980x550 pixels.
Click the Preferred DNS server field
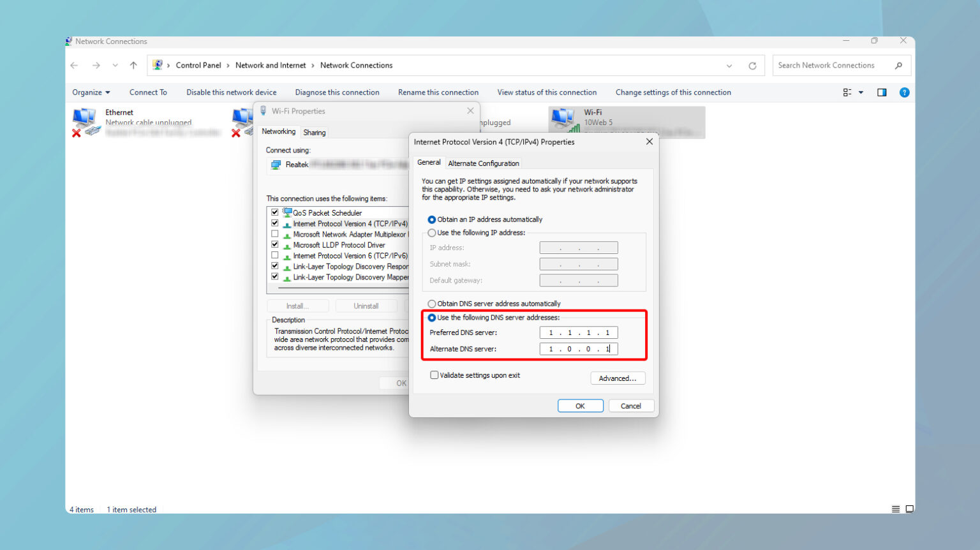[578, 332]
